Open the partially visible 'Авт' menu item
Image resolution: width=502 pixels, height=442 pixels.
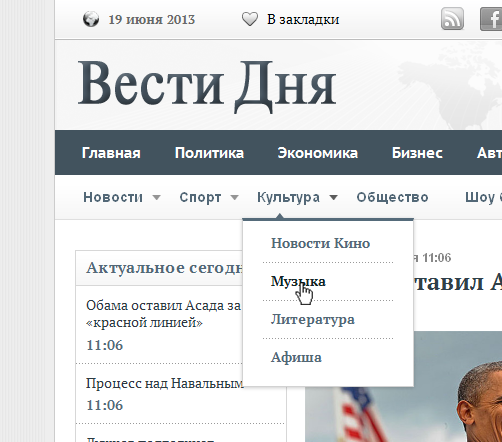point(489,153)
